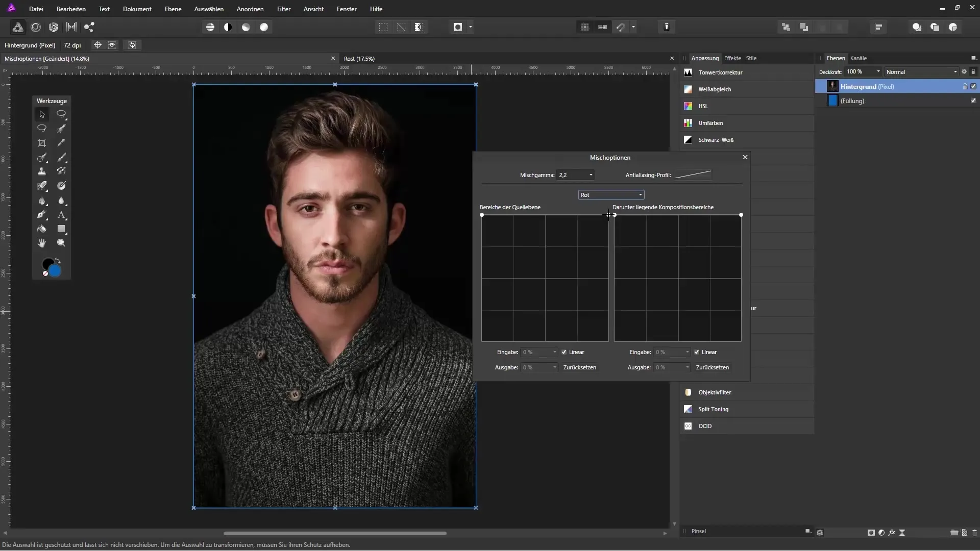Viewport: 980px width, 551px height.
Task: Select the Erase Brush tool
Action: pos(42,186)
